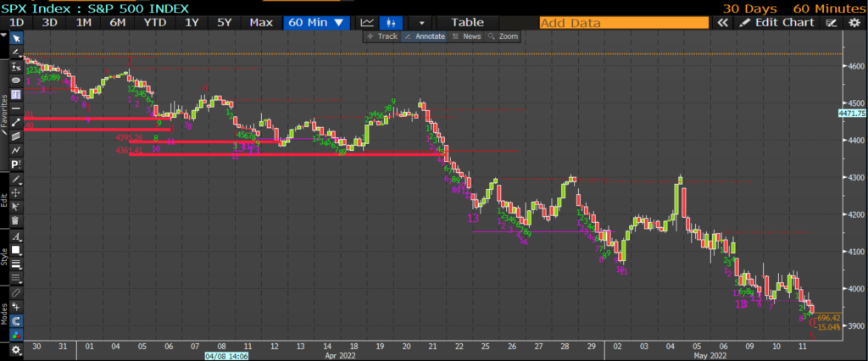Toggle the lock drawing mode icon
The height and width of the screenshot is (361, 868).
coord(16,307)
